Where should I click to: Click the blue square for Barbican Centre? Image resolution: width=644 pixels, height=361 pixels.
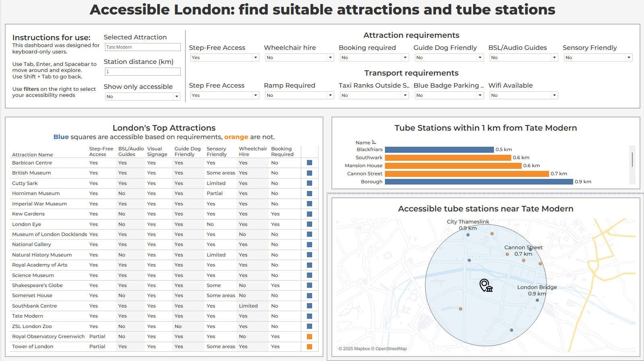click(309, 163)
